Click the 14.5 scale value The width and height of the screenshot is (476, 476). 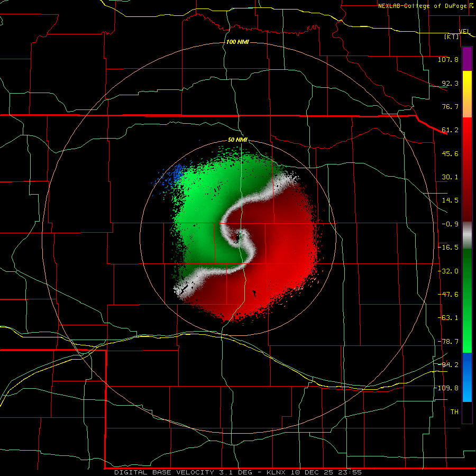click(x=450, y=200)
